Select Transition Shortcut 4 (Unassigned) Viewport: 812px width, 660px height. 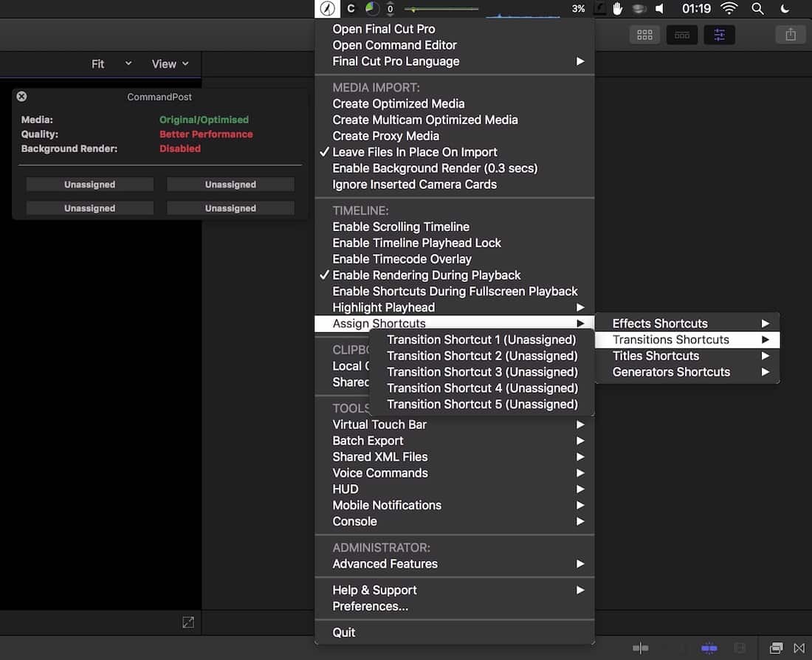coord(481,388)
